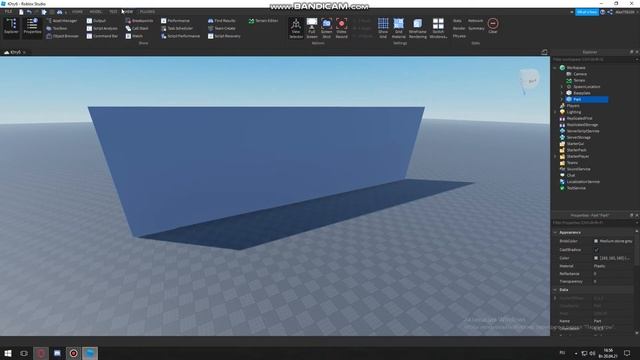Open the Call Stack window
Viewport: 640px width, 360px height.
(x=137, y=28)
